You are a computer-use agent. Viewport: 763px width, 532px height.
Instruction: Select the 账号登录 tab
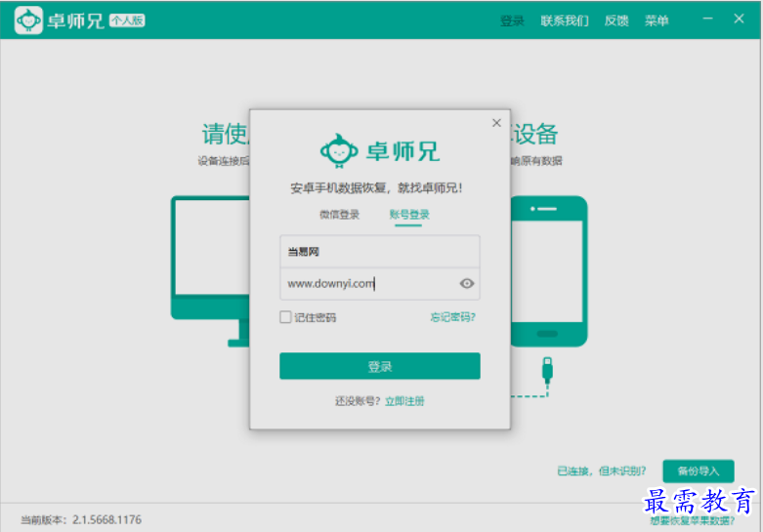[x=409, y=215]
